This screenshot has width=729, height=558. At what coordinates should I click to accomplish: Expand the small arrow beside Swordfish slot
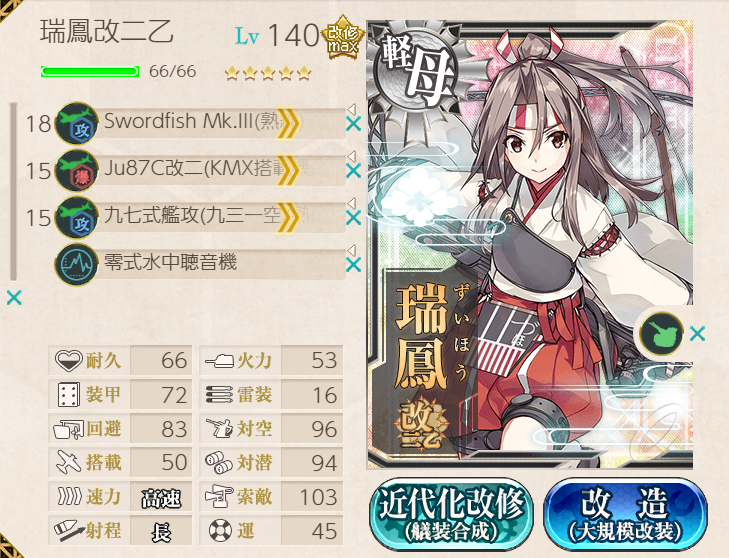(x=352, y=109)
